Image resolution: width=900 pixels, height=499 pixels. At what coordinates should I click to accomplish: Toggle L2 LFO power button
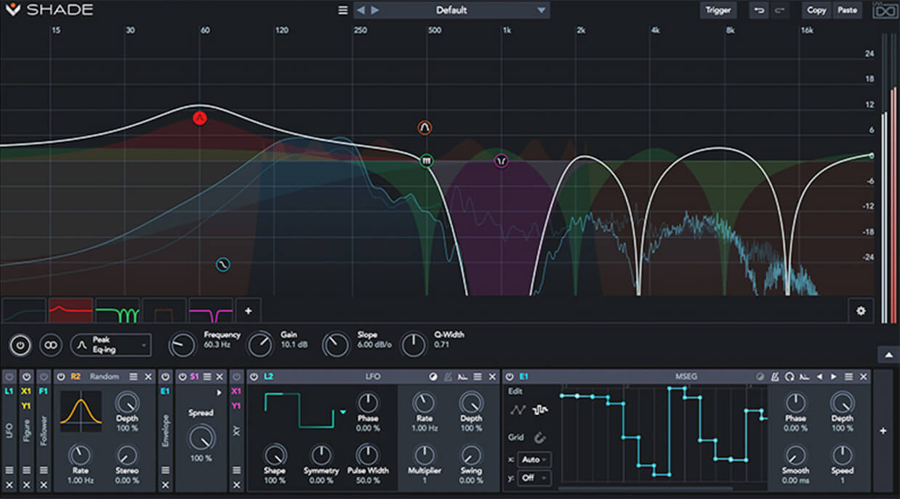tap(254, 377)
